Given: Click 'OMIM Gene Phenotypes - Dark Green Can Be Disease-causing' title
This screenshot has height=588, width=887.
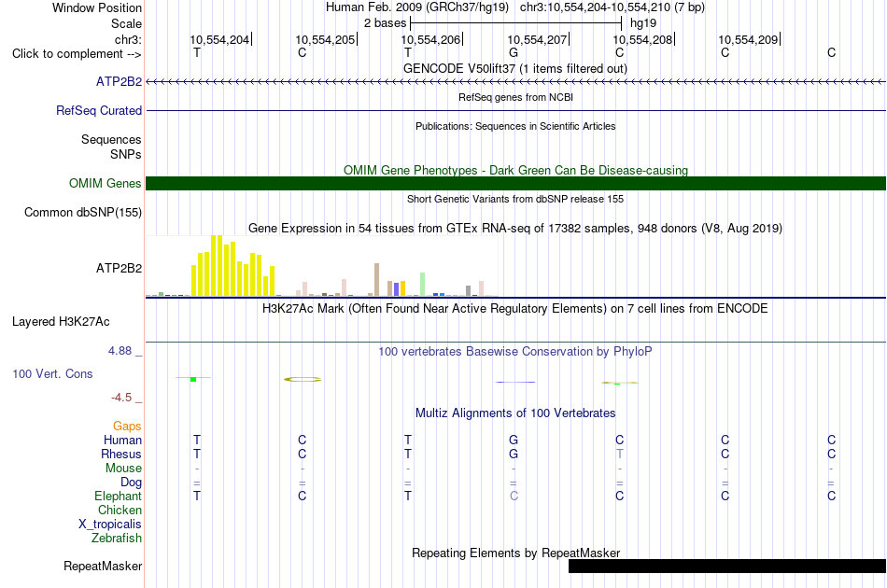Looking at the screenshot, I should tap(515, 170).
